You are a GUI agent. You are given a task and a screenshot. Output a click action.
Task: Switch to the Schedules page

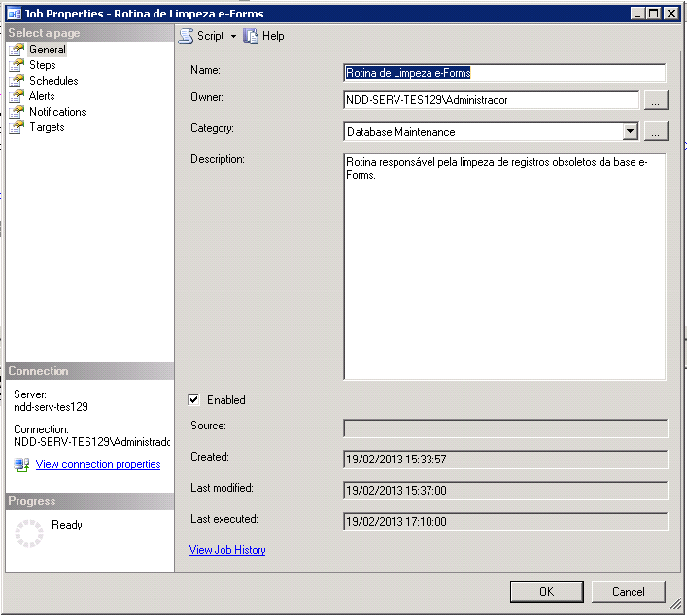53,81
